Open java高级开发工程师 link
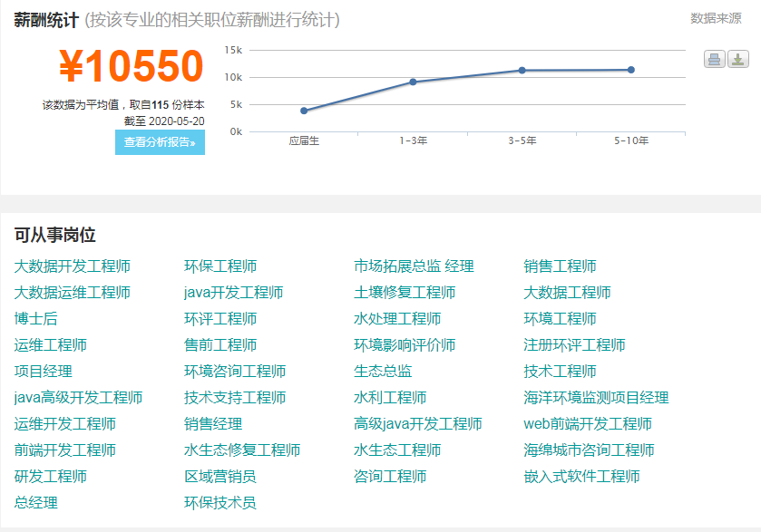Viewport: 761px width, 532px height. [x=78, y=398]
